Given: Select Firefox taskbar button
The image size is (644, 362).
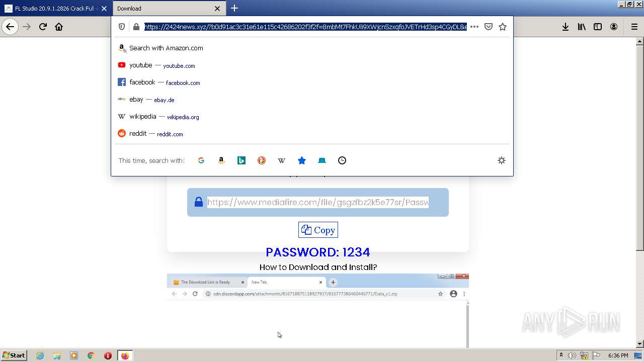Looking at the screenshot, I should point(125,355).
